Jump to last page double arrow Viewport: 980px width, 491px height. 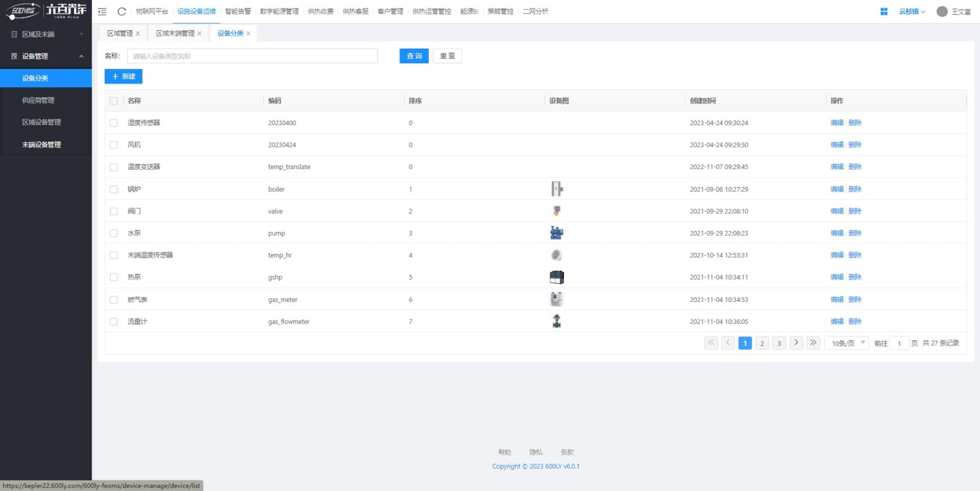pos(813,343)
